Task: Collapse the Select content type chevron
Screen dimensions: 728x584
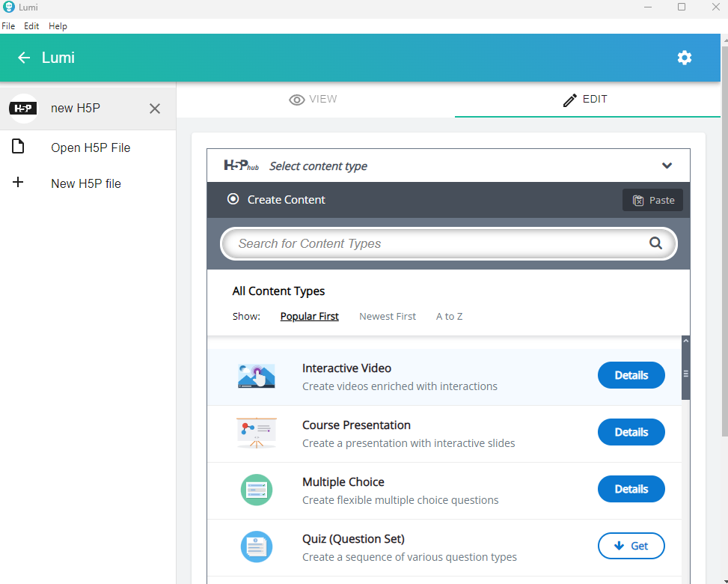Action: point(667,165)
